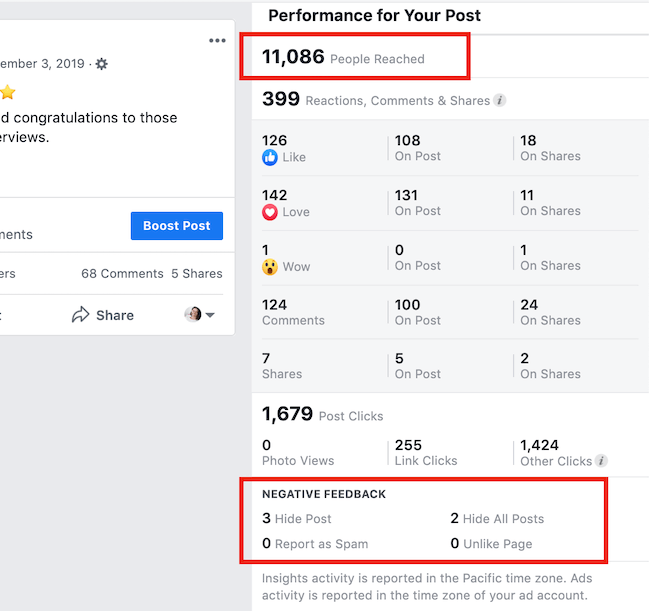Click the info icon next to Other Clicks
The image size is (650, 611).
pos(601,461)
